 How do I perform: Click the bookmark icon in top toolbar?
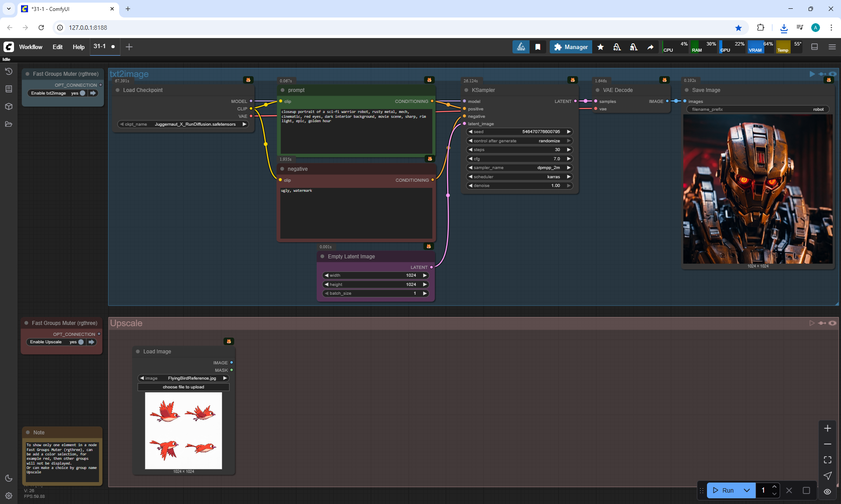[x=538, y=47]
